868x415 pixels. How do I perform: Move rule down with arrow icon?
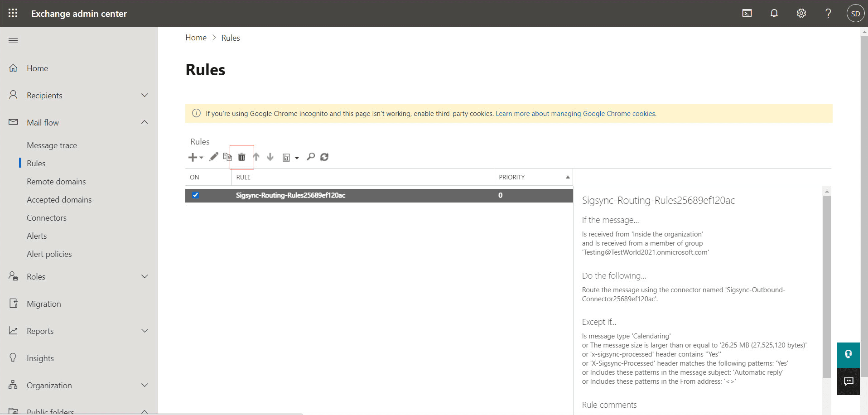click(270, 157)
